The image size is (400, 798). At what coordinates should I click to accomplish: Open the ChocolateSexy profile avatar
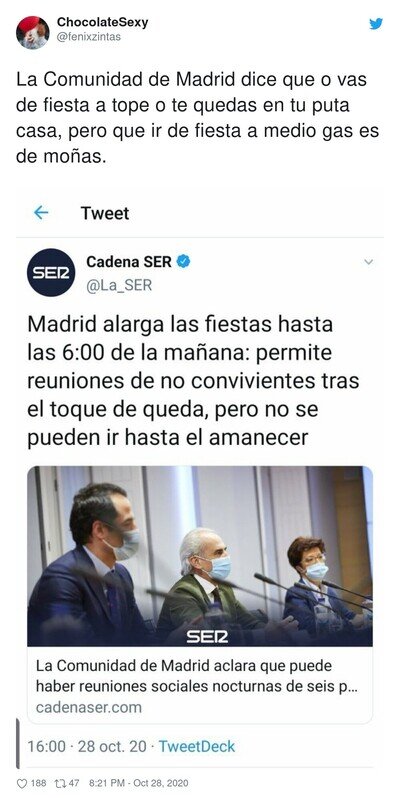pyautogui.click(x=33, y=32)
